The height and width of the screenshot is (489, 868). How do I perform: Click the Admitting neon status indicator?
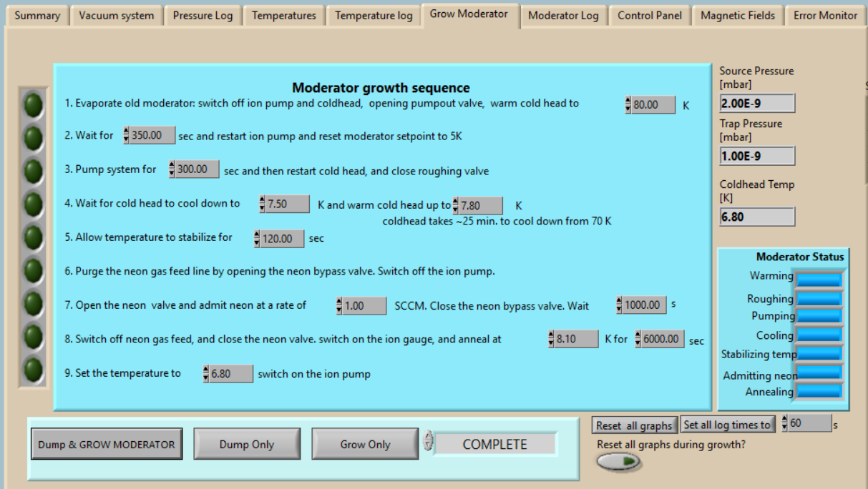click(819, 372)
